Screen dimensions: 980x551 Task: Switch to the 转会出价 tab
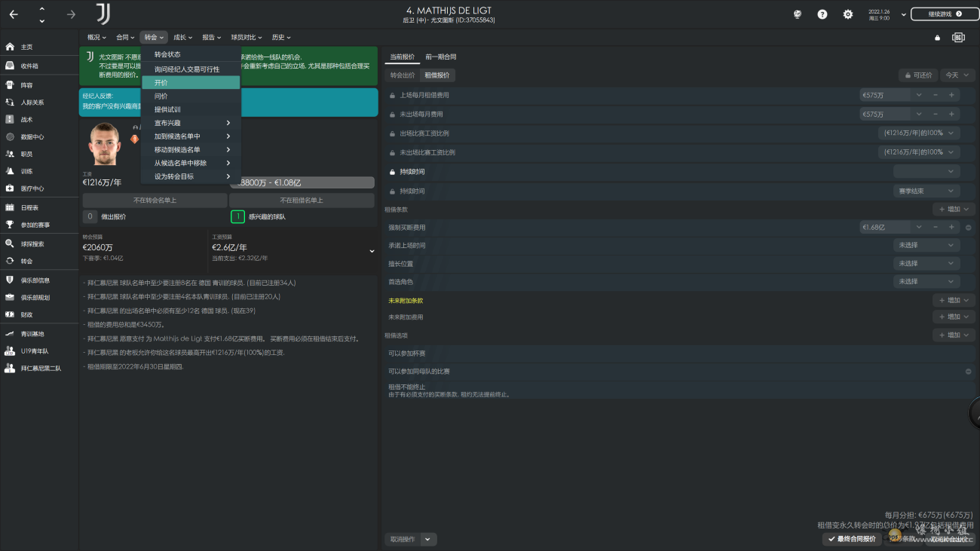[x=403, y=75]
